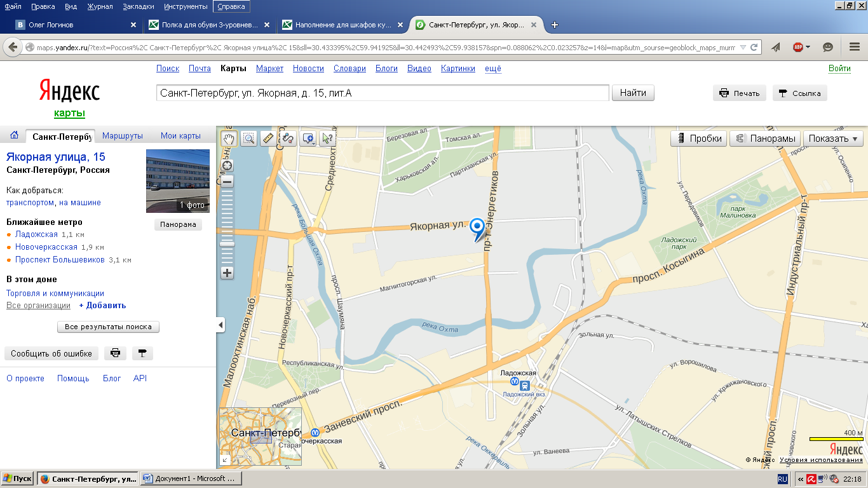This screenshot has width=868, height=488.
Task: Click the locate-me compass button on map
Action: click(227, 166)
